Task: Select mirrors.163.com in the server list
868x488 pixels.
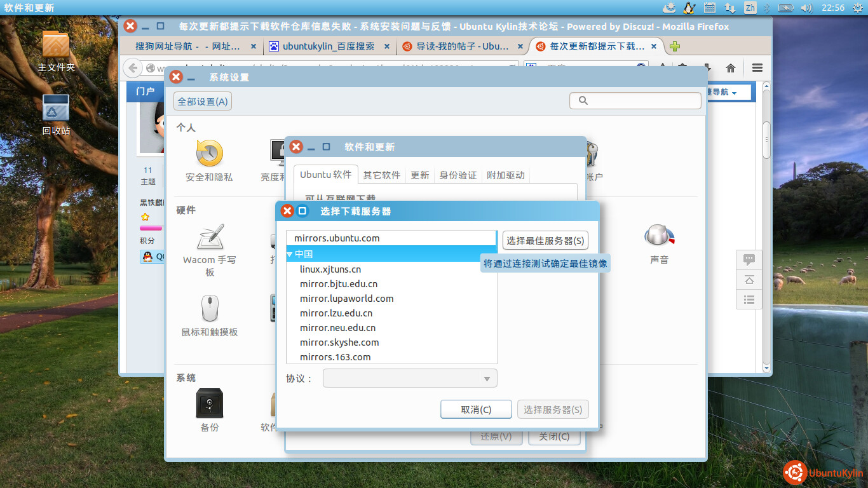Action: pos(336,357)
